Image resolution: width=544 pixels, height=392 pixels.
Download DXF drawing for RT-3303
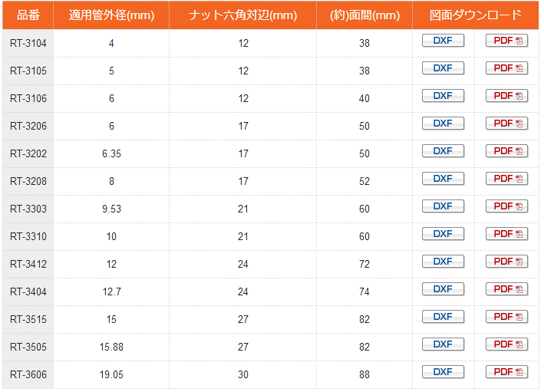(x=443, y=206)
